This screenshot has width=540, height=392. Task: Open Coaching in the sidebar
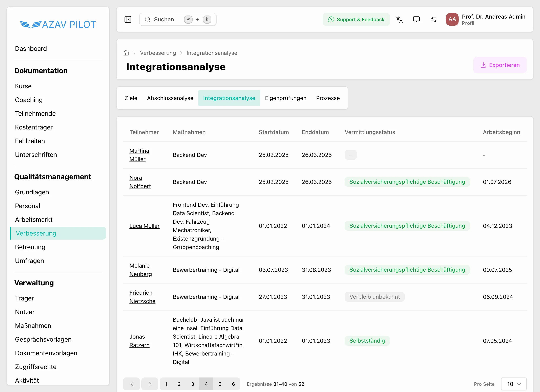click(29, 100)
